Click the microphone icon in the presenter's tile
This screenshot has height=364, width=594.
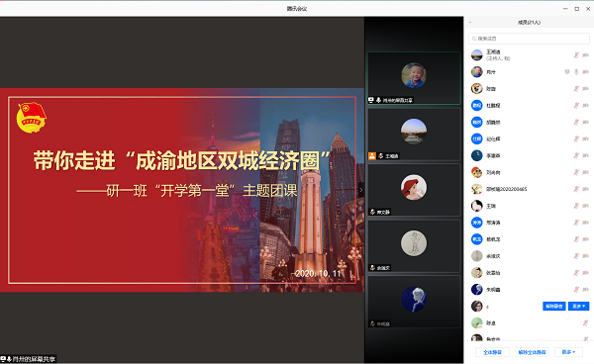point(378,100)
